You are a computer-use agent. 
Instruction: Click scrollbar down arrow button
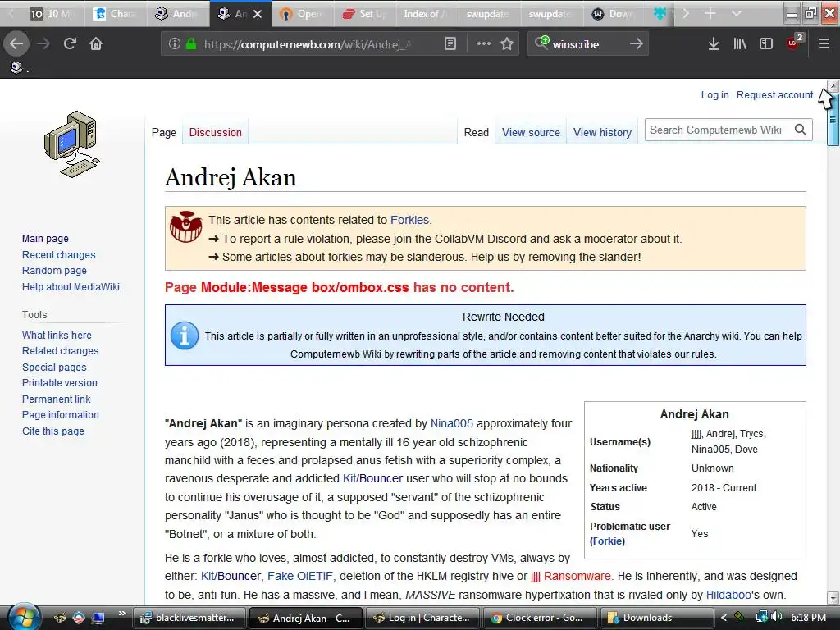point(833,597)
